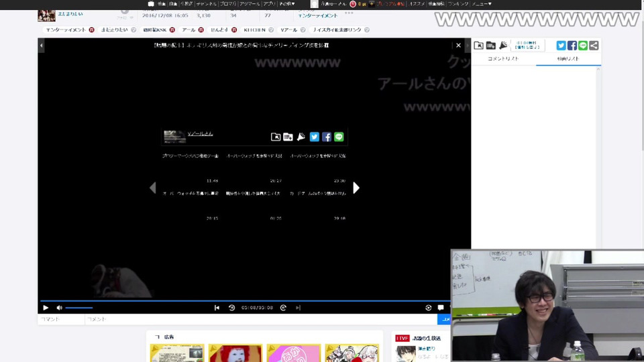Screen dimensions: 644x362
Task: Open LIVE broadcast thumbnail below right panel
Action: [406, 353]
